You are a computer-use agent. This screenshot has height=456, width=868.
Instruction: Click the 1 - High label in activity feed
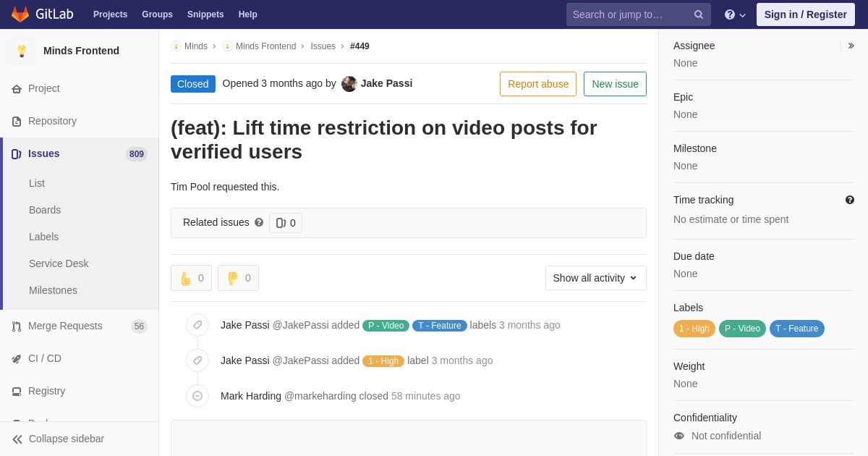coord(383,361)
